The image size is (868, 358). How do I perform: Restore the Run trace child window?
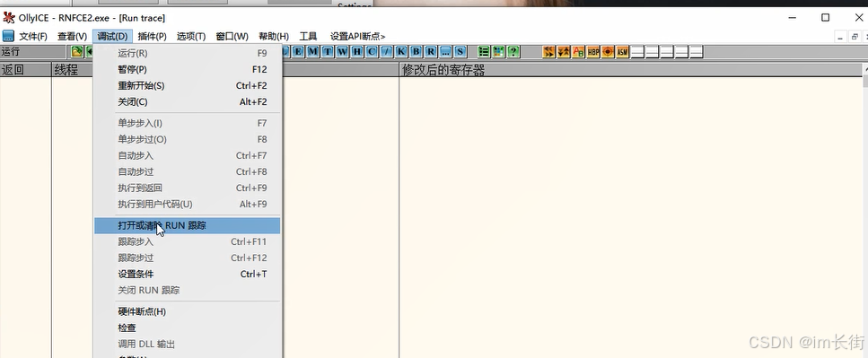tap(855, 37)
